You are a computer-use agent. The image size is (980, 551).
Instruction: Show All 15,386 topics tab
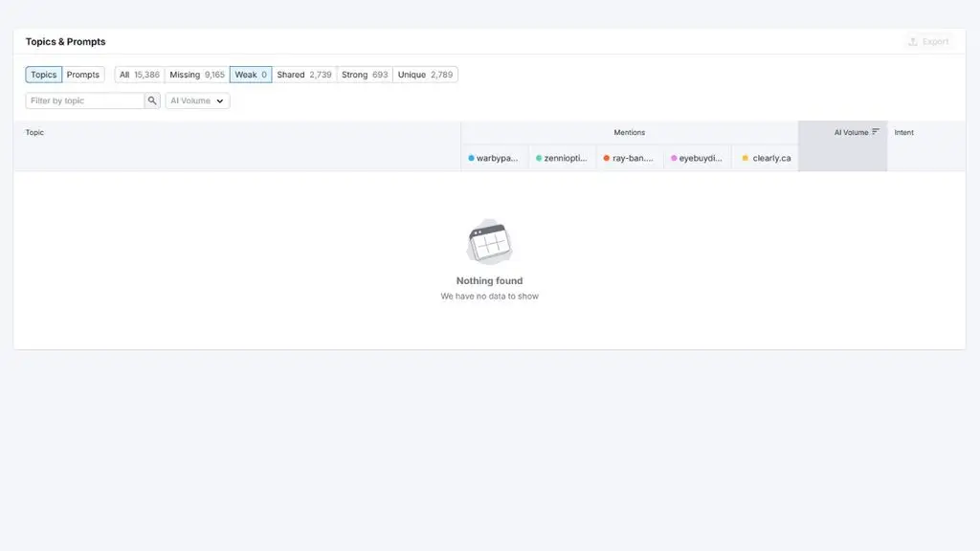140,75
